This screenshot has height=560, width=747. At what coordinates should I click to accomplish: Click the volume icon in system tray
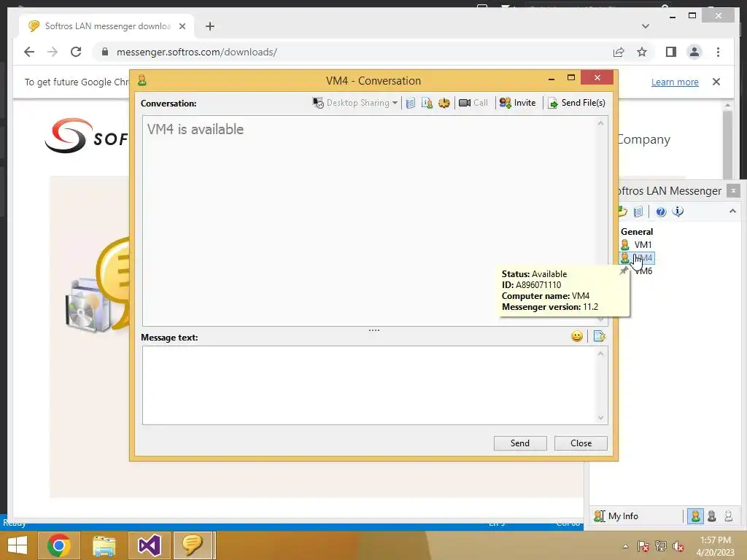[x=678, y=547]
